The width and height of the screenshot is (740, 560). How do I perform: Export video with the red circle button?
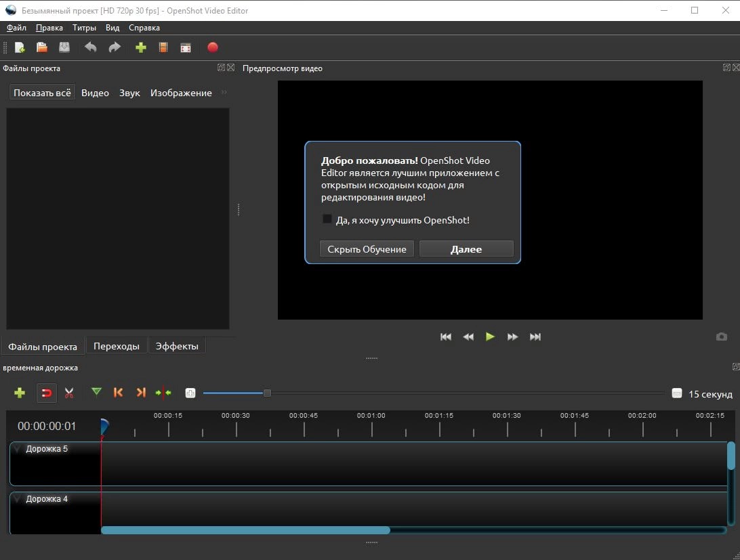click(213, 47)
